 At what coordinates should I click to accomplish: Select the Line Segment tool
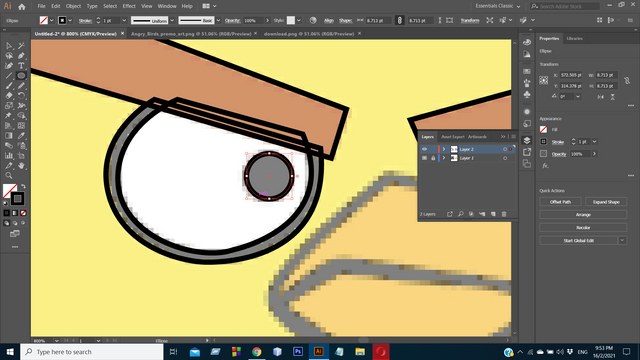pyautogui.click(x=9, y=76)
